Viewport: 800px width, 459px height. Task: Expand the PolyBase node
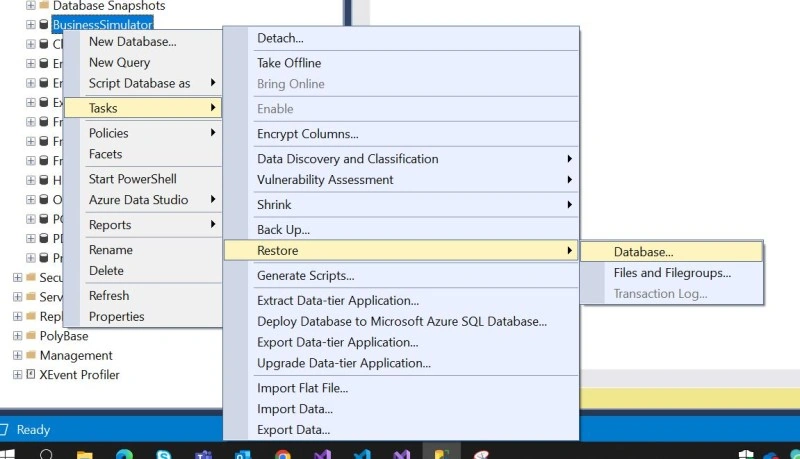[17, 336]
